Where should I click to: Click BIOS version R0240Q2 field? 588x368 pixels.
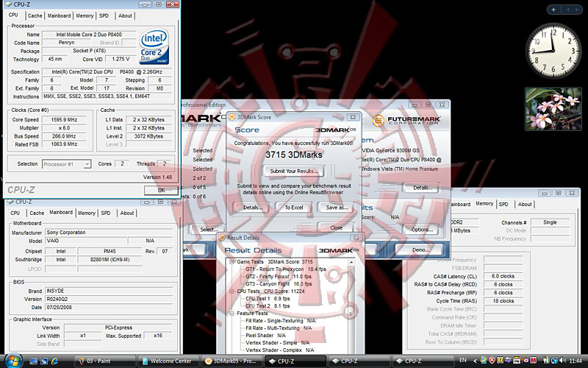pos(109,300)
